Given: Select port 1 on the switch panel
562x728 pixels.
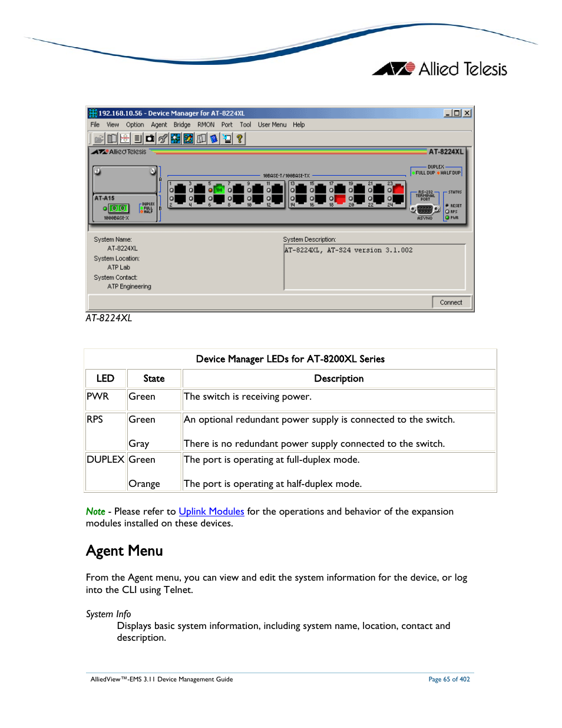Looking at the screenshot, I should [x=180, y=190].
